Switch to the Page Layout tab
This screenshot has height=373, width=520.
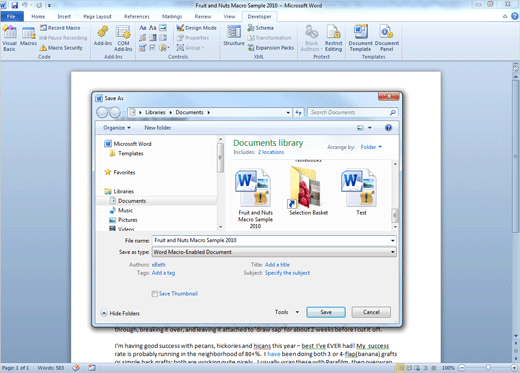click(x=97, y=16)
